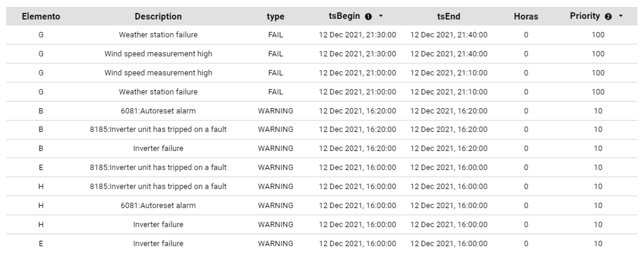
Task: Open the tsBegin column dropdown arrow
Action: point(381,16)
